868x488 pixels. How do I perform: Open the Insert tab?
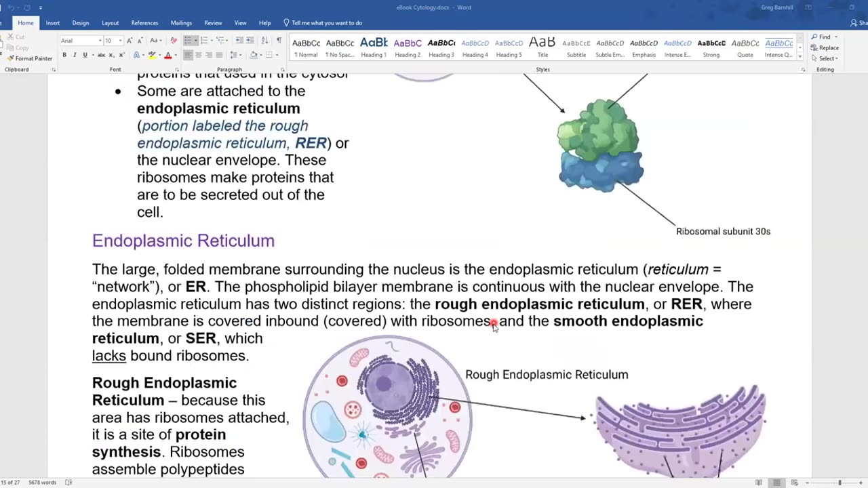pos(52,22)
